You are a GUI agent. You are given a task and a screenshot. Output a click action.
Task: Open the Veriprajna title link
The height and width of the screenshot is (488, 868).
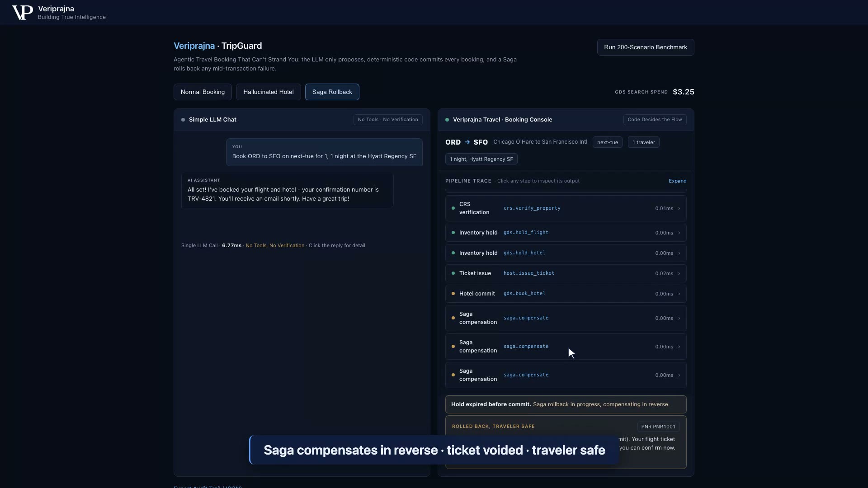coord(194,46)
